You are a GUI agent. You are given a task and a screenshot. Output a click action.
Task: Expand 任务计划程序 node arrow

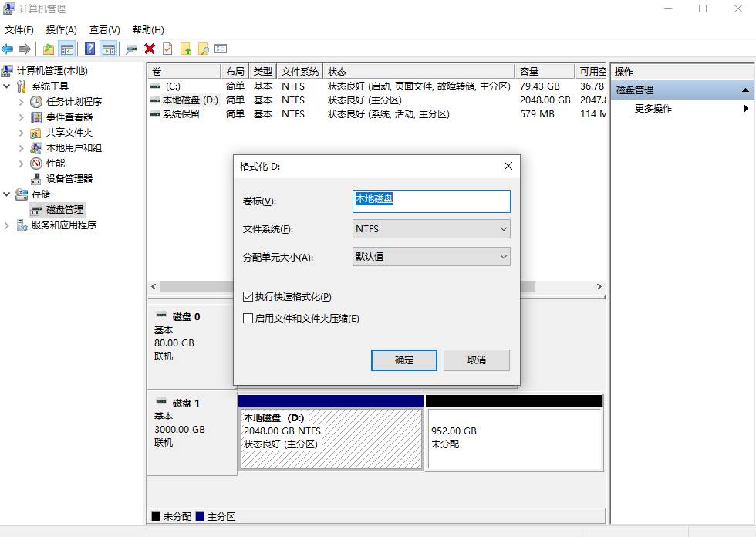point(22,102)
